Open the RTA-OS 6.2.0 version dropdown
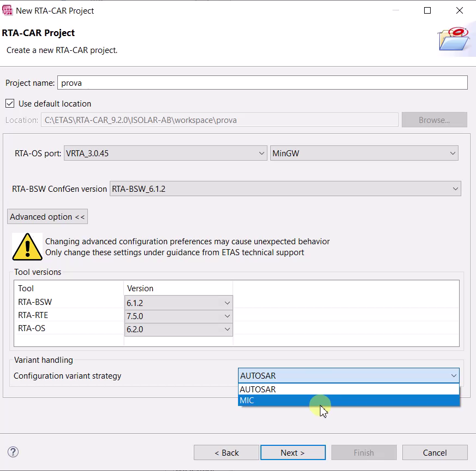Screen dimensions: 476x471 click(178, 329)
